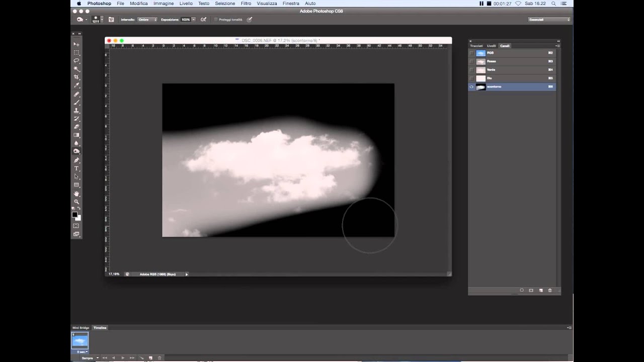The image size is (644, 362).
Task: Toggle tablet pressure size icon
Action: (x=250, y=20)
